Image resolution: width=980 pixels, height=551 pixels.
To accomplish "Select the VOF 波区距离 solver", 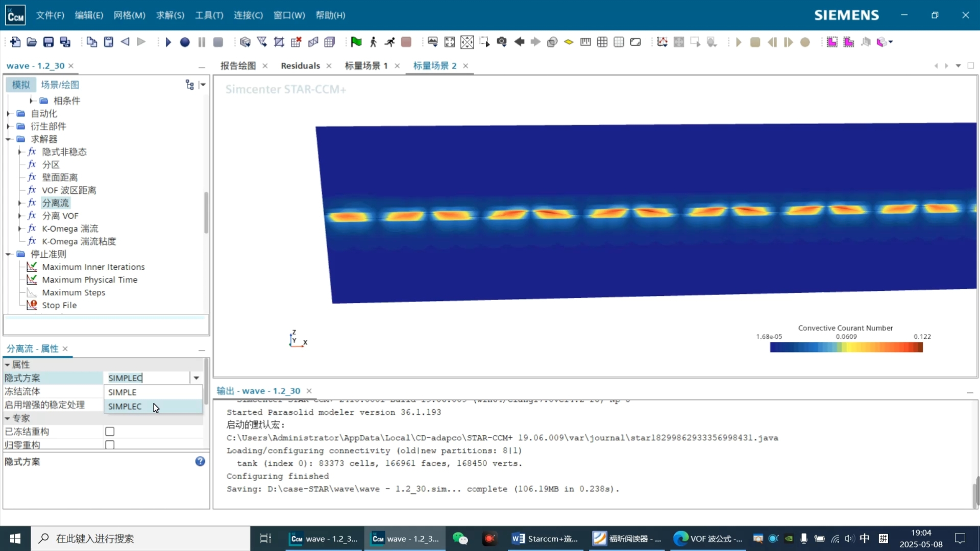I will point(69,190).
